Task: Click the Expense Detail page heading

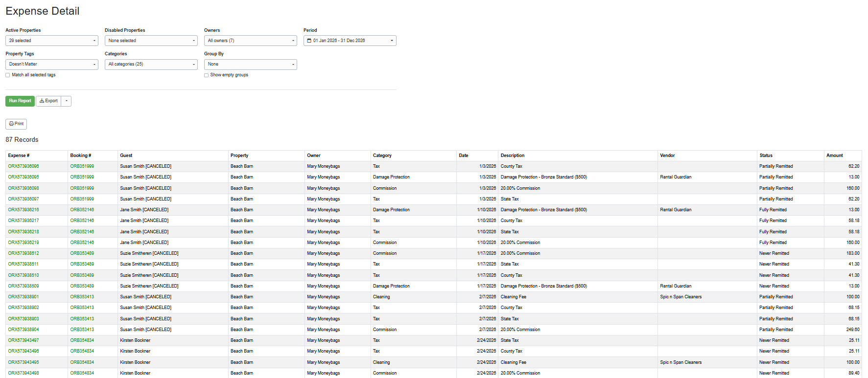Action: [43, 11]
